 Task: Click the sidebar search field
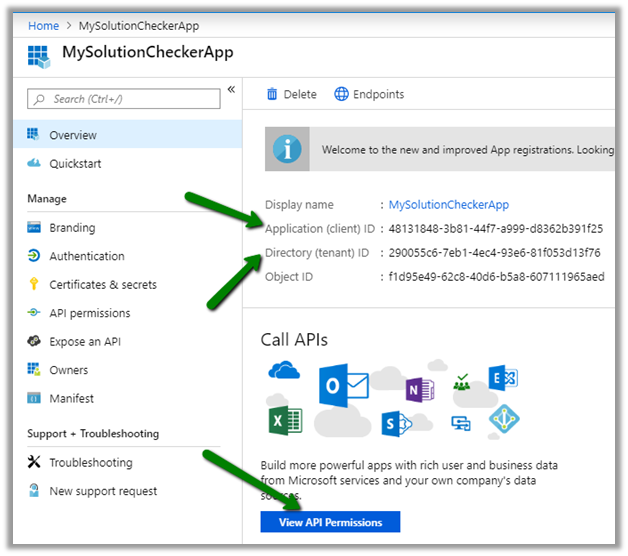point(123,99)
